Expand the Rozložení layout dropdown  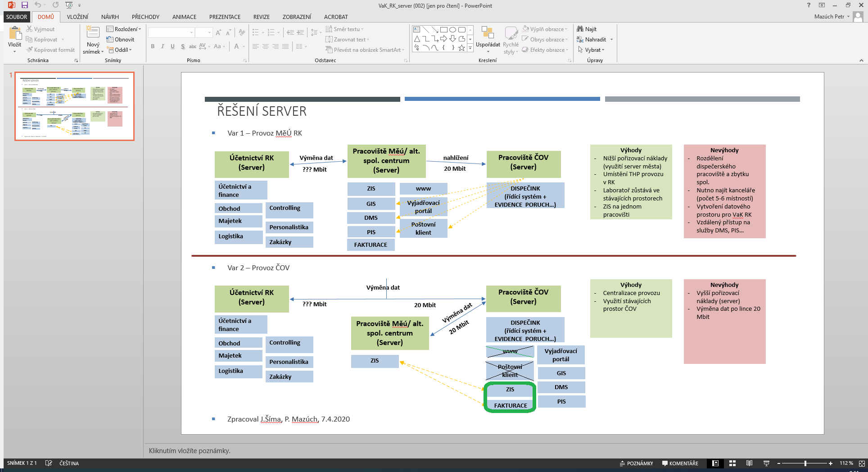click(124, 29)
